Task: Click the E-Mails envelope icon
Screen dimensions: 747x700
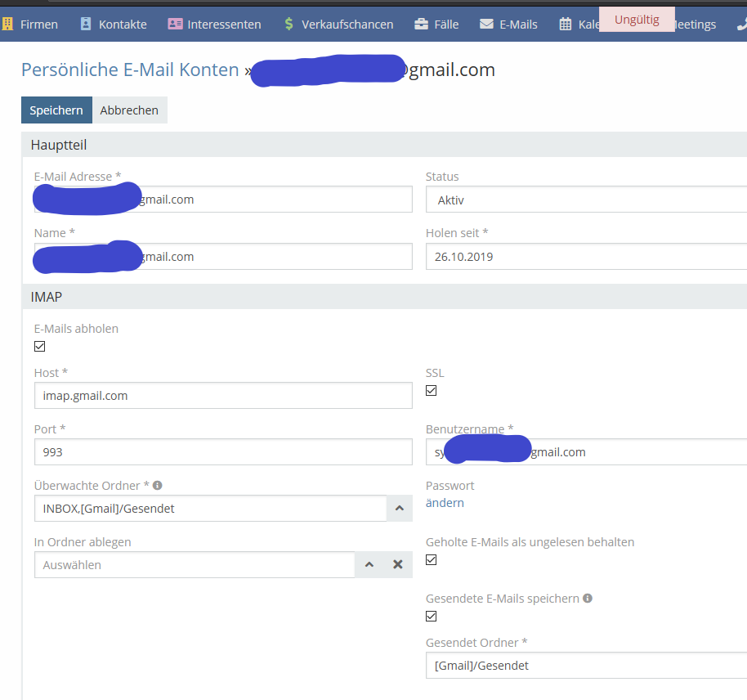Action: tap(486, 25)
